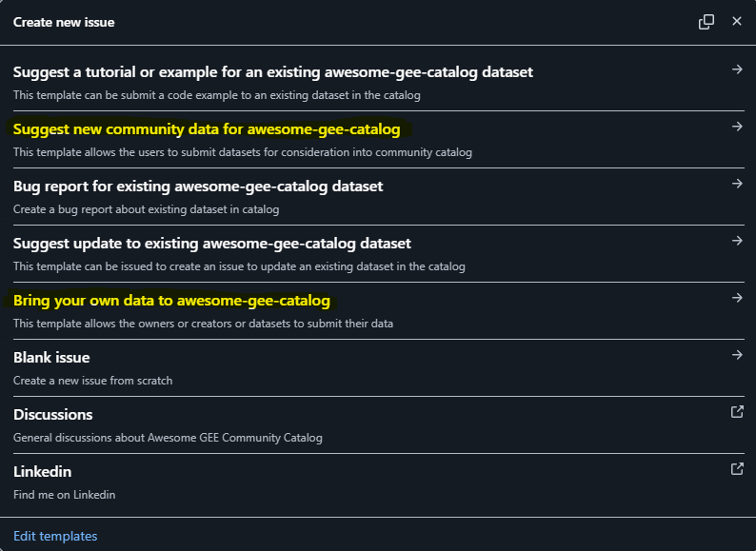Click arrow beside Suggest update to existing dataset
The image size is (756, 551).
pyautogui.click(x=737, y=241)
